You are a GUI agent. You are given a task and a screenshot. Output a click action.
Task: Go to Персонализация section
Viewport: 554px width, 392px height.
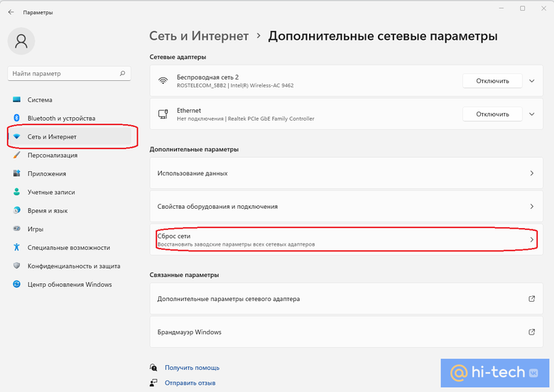click(70, 155)
